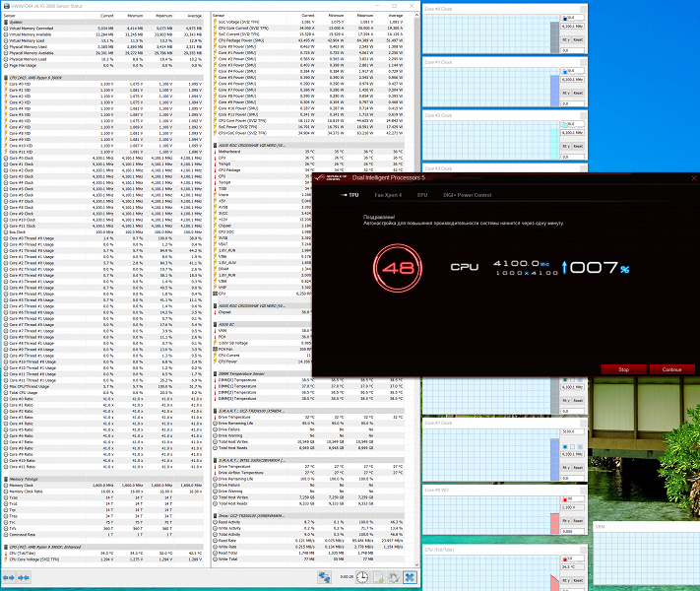Close the Core #1 Clock graph window
The image size is (700, 591).
[583, 62]
